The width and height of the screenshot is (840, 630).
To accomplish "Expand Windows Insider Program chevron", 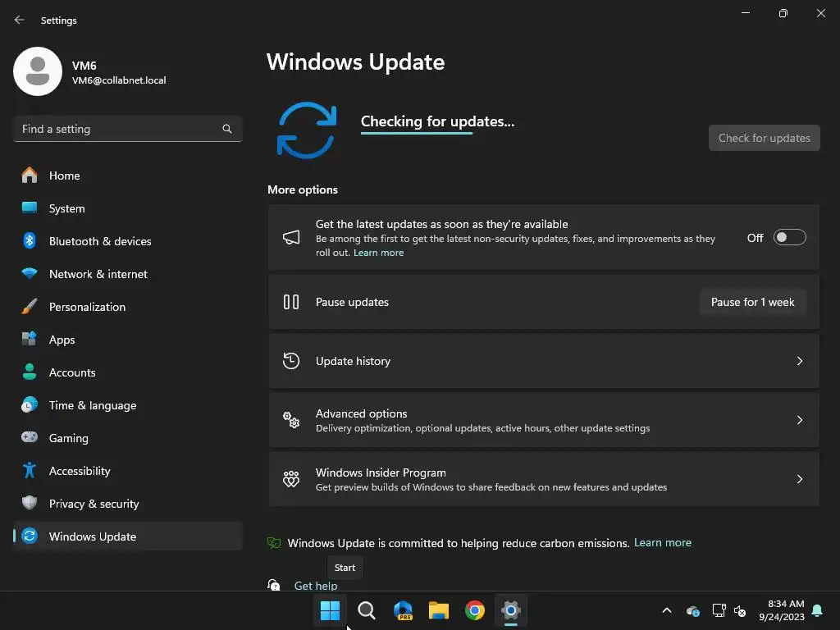I will (x=800, y=479).
